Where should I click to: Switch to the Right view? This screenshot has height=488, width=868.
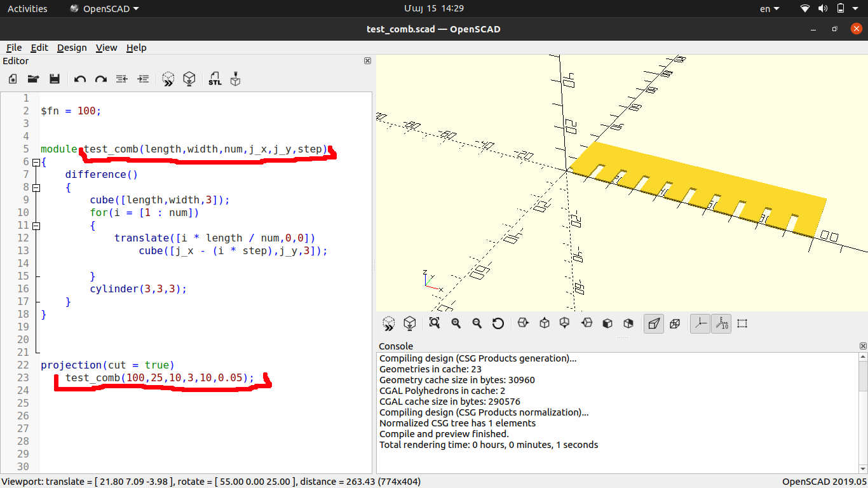click(523, 323)
